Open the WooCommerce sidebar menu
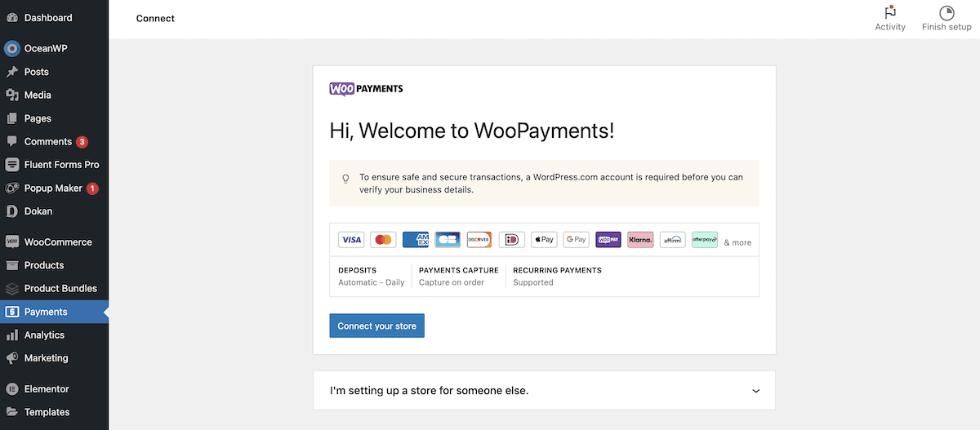Screen dimensions: 980x430 57,242
